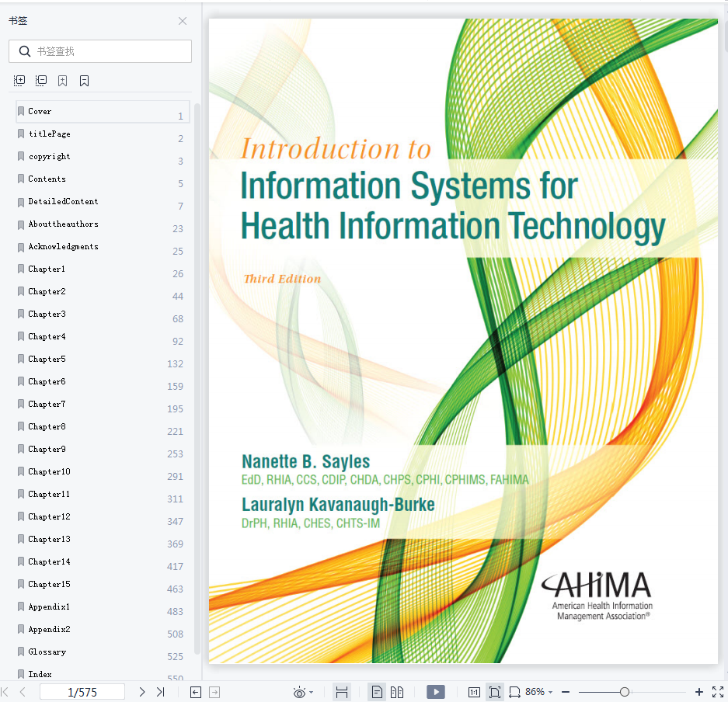Open the Glossary bookmark

(103, 652)
